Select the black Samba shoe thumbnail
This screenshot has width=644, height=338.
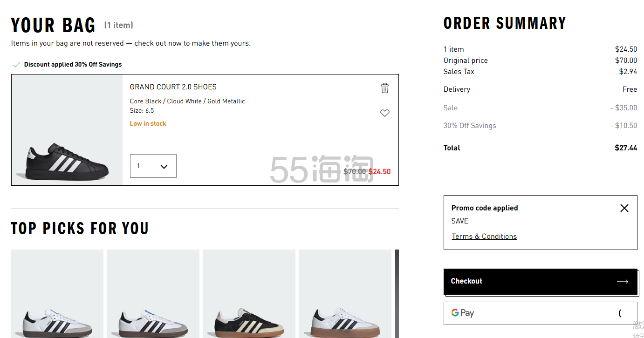pos(249,294)
